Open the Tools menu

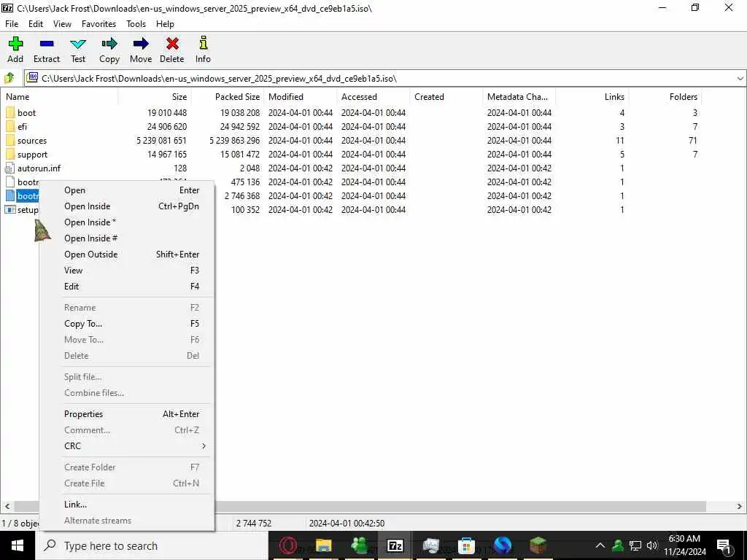click(136, 24)
